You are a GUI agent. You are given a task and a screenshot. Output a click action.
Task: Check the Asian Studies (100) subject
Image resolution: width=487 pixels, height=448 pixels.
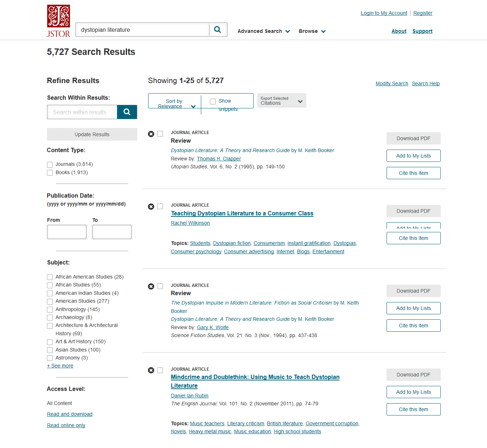pos(50,350)
